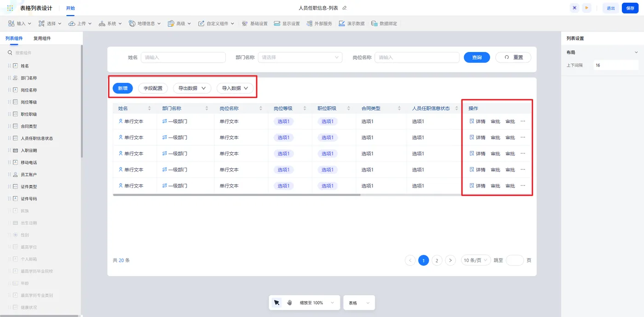Open the 部门名称 select dropdown
This screenshot has height=317, width=644.
(300, 58)
